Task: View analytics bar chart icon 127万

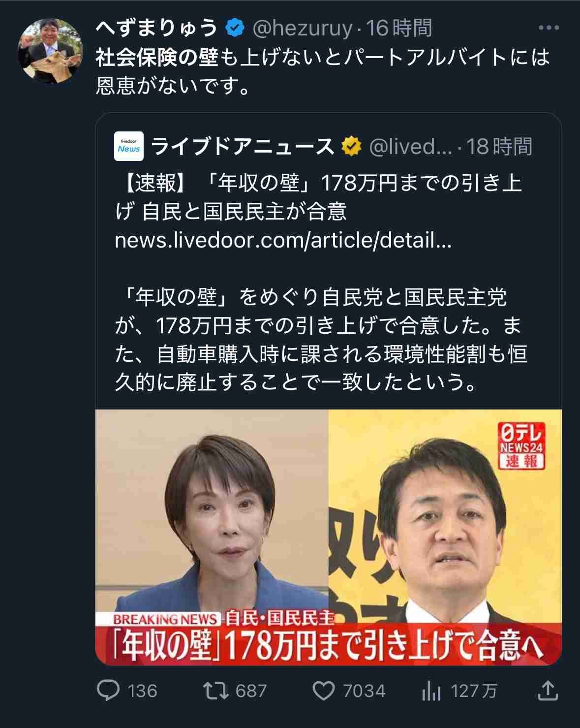Action: tap(431, 691)
